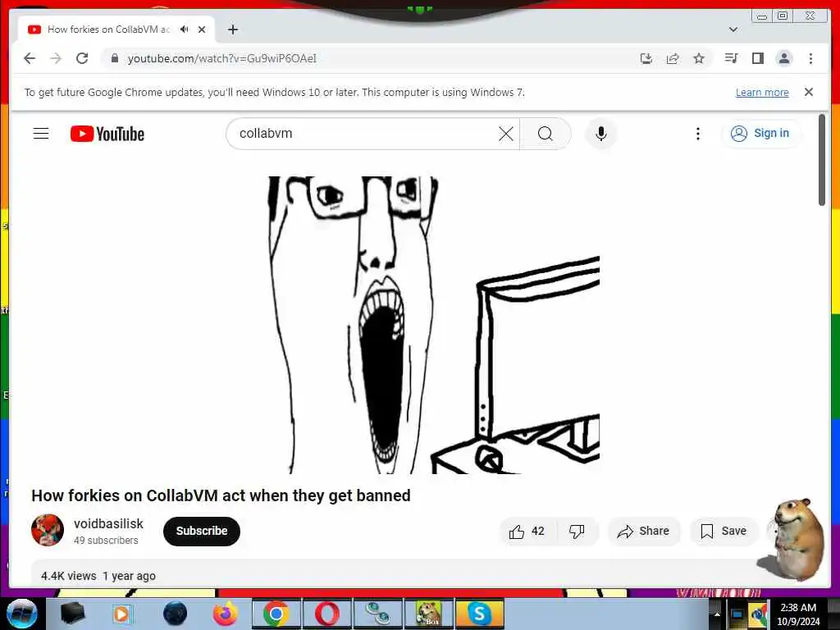The height and width of the screenshot is (630, 840).
Task: Open Skype from the taskbar
Action: [479, 614]
